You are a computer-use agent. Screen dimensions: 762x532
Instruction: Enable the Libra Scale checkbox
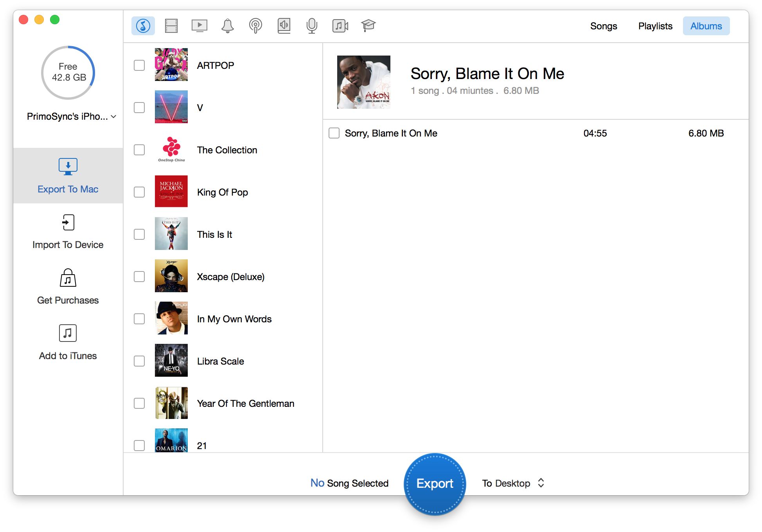click(x=139, y=361)
